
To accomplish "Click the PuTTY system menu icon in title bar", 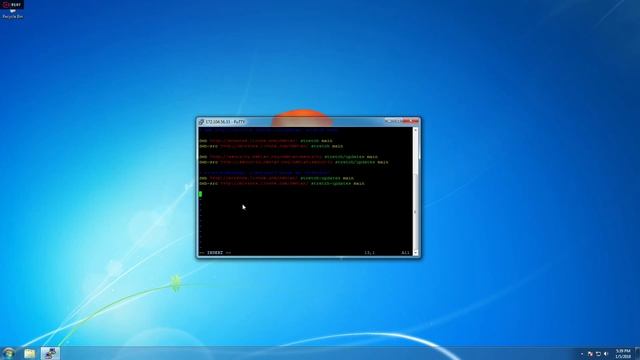I will click(201, 122).
